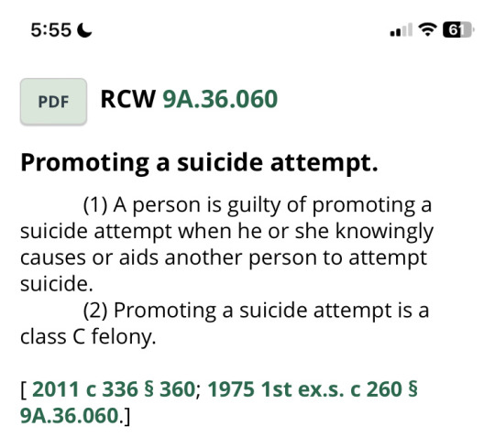Click the subsection (2) paragraph marker
The image size is (495, 448).
[x=95, y=311]
